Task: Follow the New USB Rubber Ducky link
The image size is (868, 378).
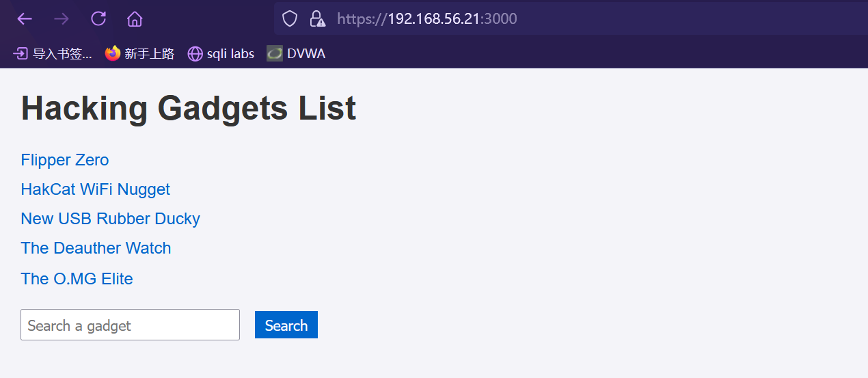Action: pos(111,219)
